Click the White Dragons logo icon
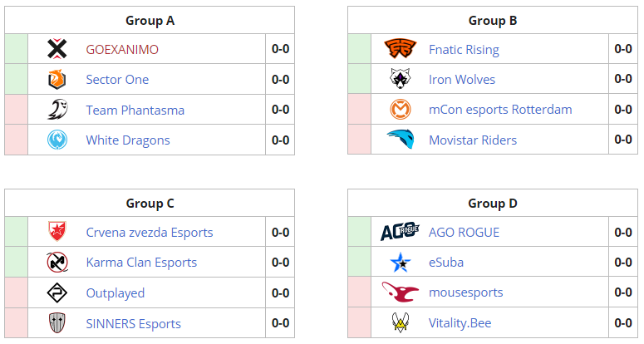The width and height of the screenshot is (644, 344). click(57, 140)
